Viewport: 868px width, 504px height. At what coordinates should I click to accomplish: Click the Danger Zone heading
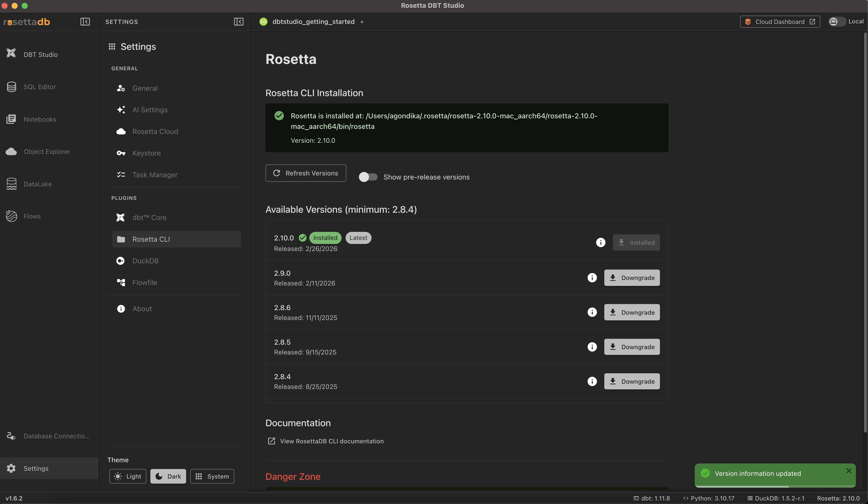pos(293,477)
